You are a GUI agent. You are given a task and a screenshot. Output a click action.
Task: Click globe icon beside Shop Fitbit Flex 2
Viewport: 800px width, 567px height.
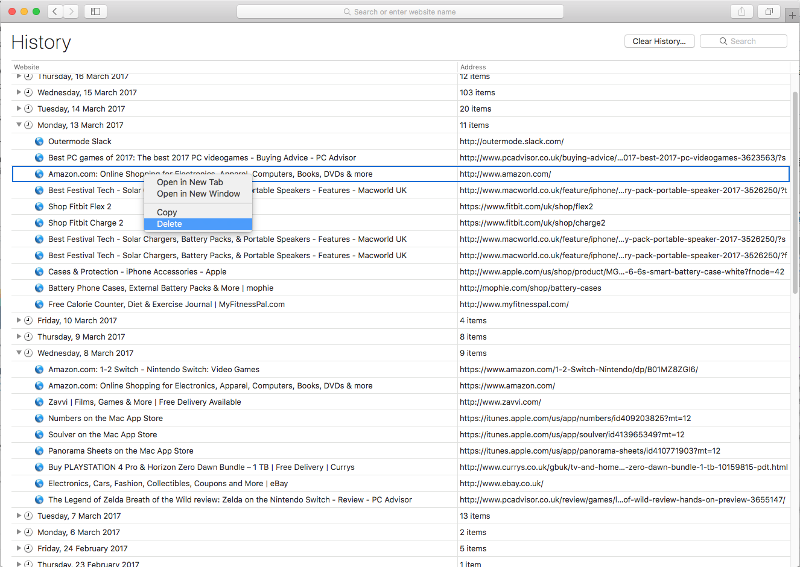coord(39,207)
